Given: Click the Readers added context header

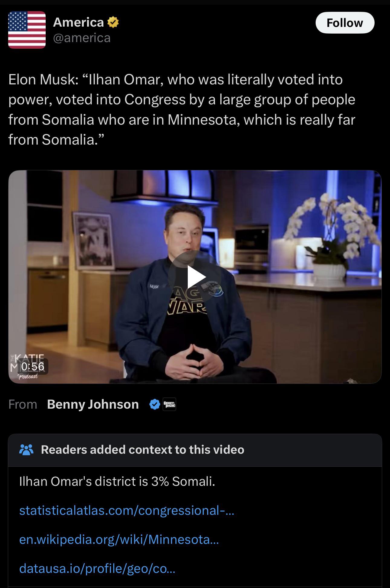Looking at the screenshot, I should pyautogui.click(x=143, y=450).
